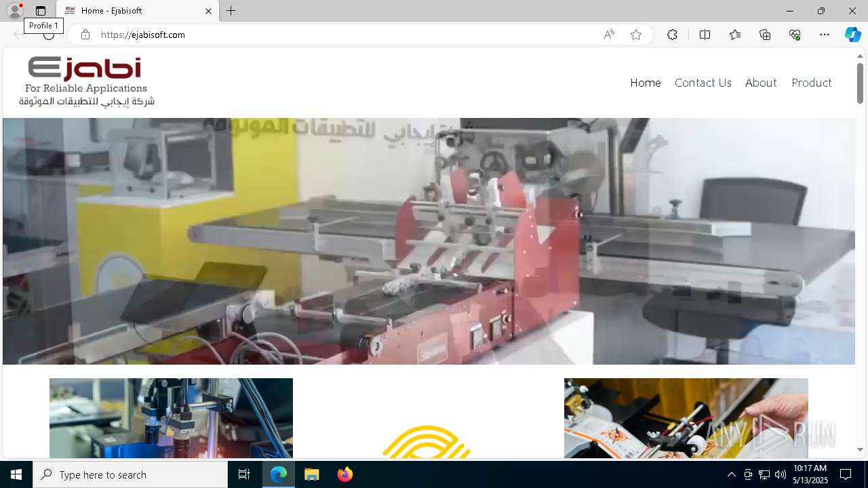Open the Product page
This screenshot has height=488, width=868.
pyautogui.click(x=812, y=83)
